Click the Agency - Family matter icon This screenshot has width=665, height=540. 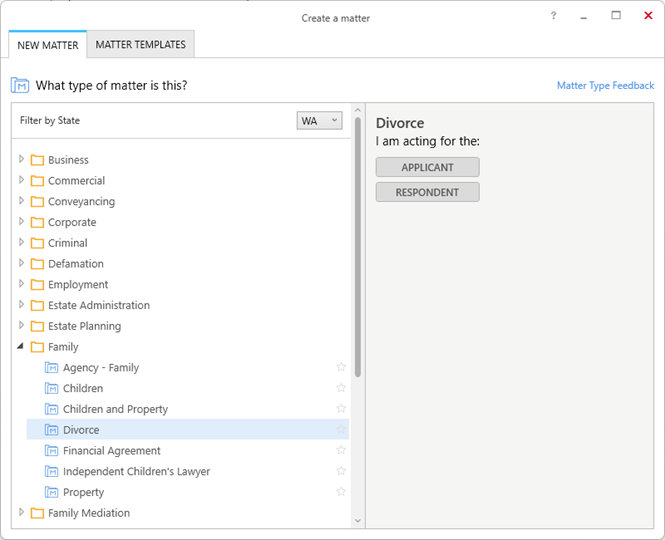click(x=51, y=367)
